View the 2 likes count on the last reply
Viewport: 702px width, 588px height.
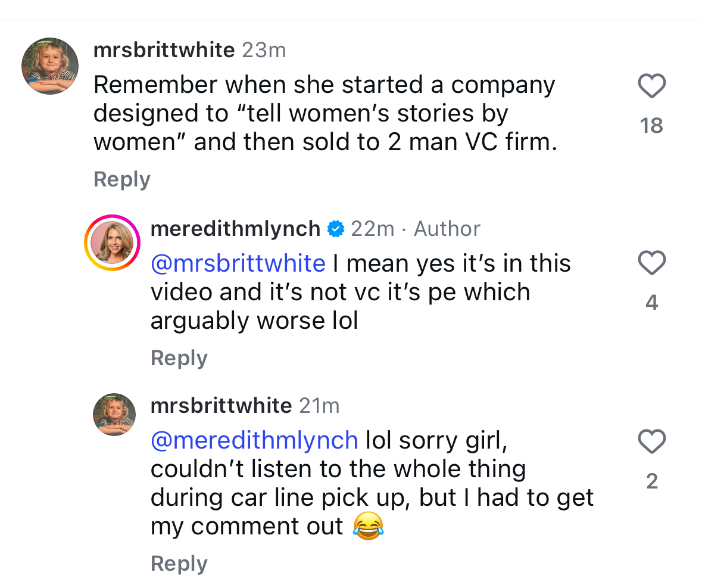pos(651,481)
